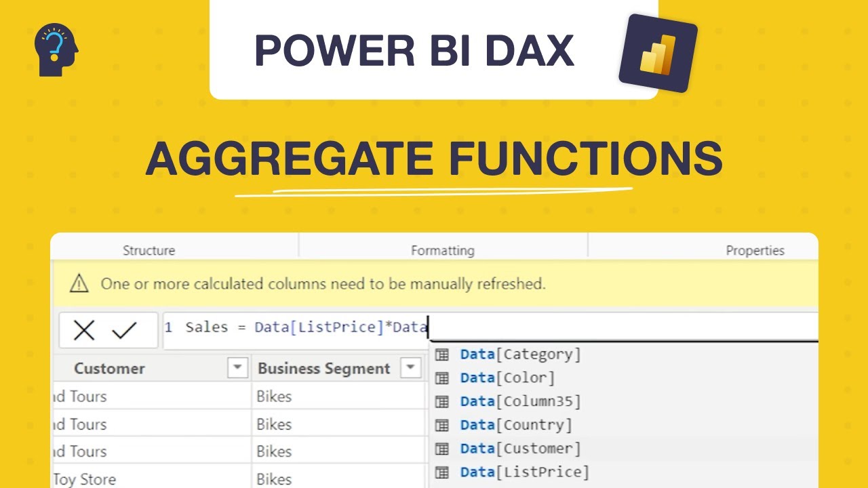
Task: Click table icon beside Data[Column35]
Action: (x=442, y=402)
